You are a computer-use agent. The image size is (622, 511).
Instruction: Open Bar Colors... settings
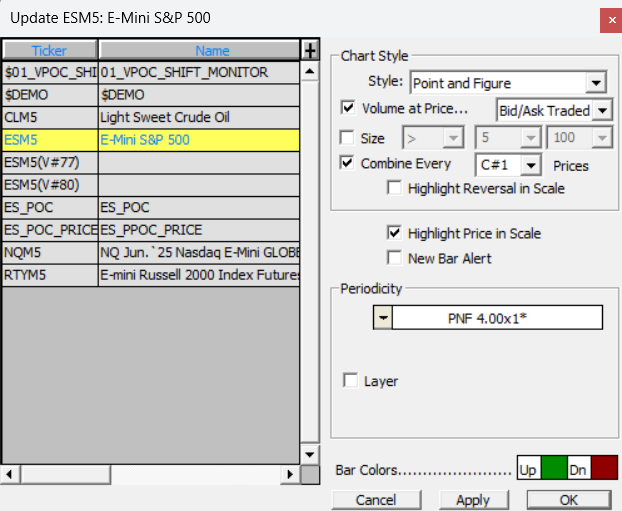pos(423,470)
